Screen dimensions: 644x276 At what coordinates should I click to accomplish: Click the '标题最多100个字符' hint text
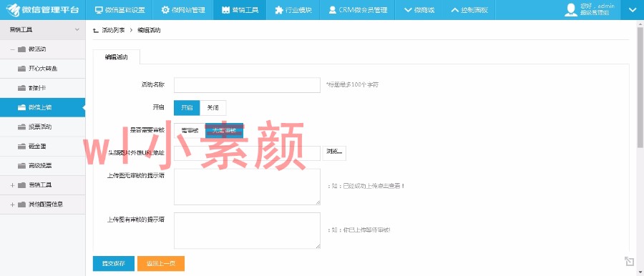tap(352, 84)
